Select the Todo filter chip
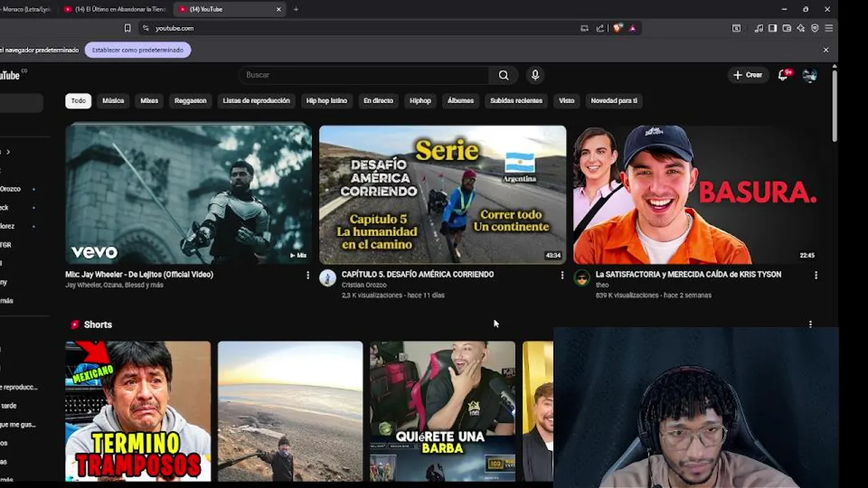 tap(79, 100)
